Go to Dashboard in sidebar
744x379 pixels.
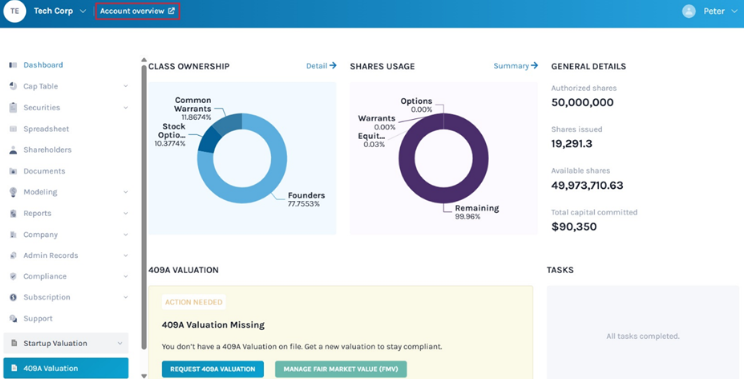point(43,65)
